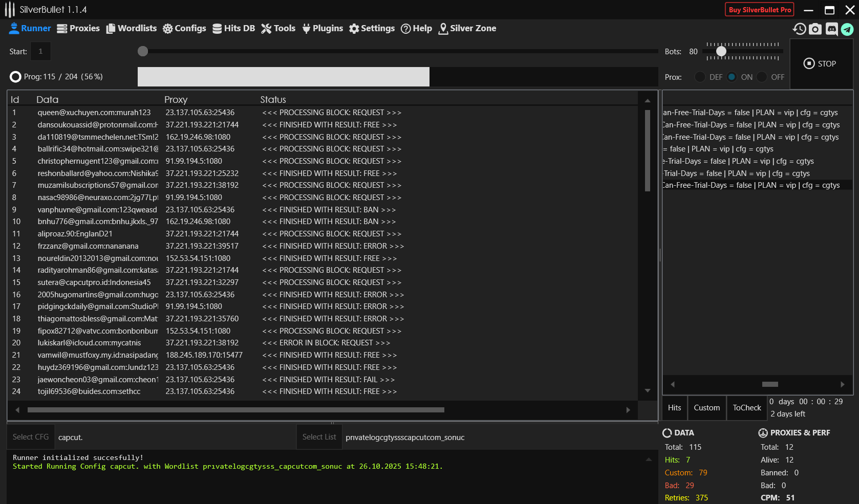Viewport: 859px width, 504px height.
Task: Click the Prog progress ring icon
Action: click(x=15, y=77)
